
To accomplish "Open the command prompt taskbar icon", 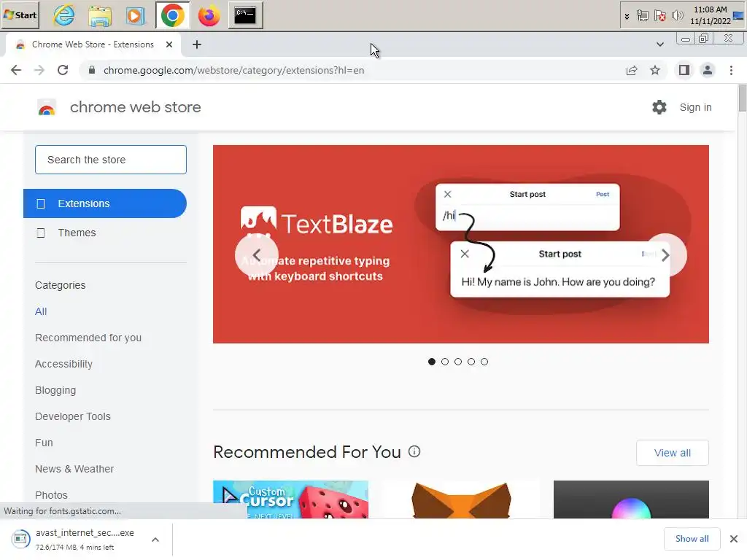I will [x=245, y=15].
